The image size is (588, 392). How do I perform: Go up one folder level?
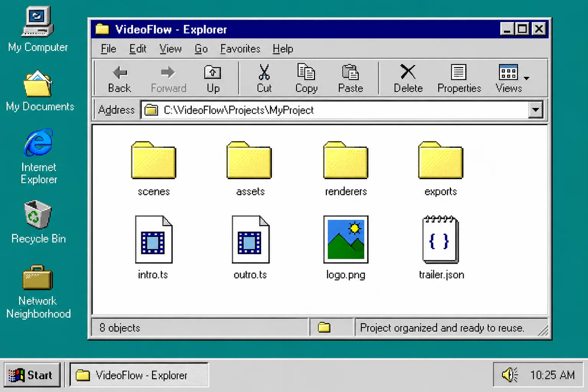pos(213,79)
